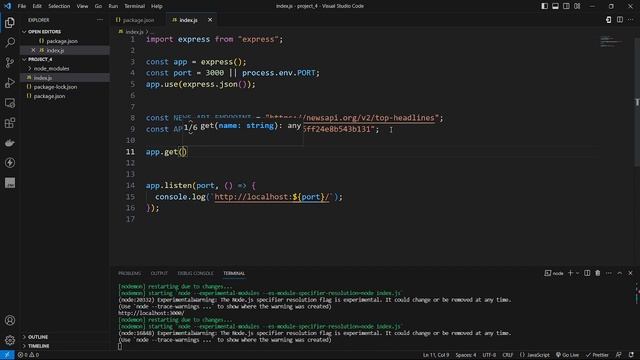This screenshot has width=640, height=360.
Task: Collapse the PROJECT_4 folder section
Action: pos(40,59)
